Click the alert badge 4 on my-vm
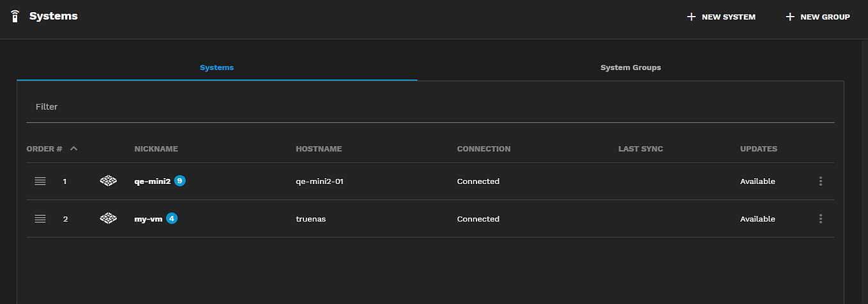This screenshot has width=868, height=304. pyautogui.click(x=172, y=218)
